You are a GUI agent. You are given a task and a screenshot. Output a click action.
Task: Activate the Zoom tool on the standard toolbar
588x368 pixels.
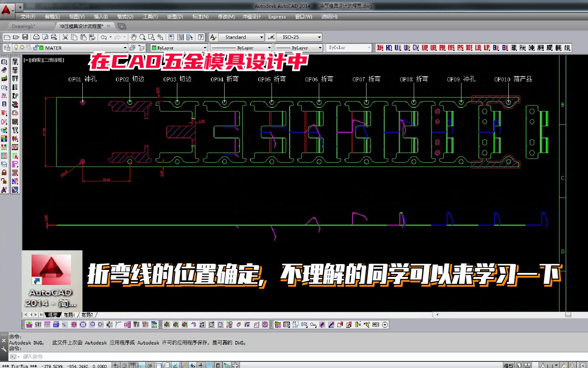click(x=142, y=37)
